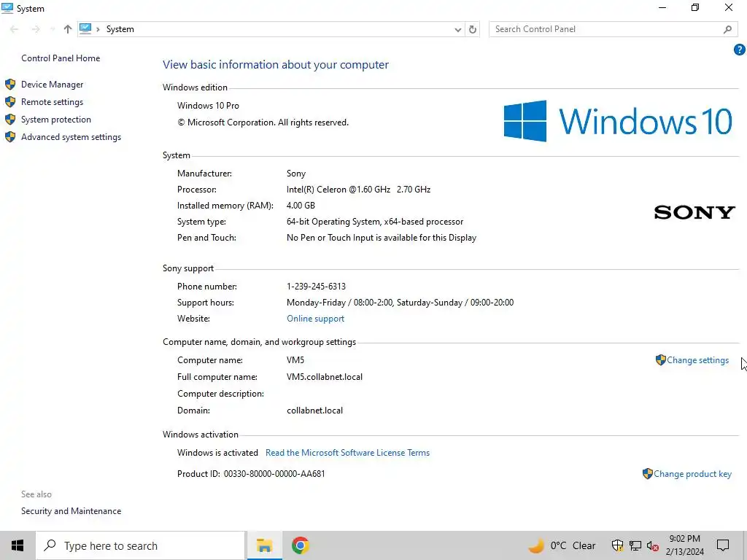747x560 pixels.
Task: Click the shield icon beside System protection
Action: [10, 120]
